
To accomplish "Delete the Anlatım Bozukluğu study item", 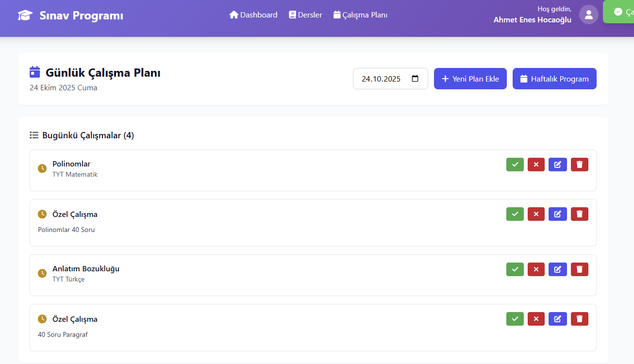I will (x=579, y=269).
